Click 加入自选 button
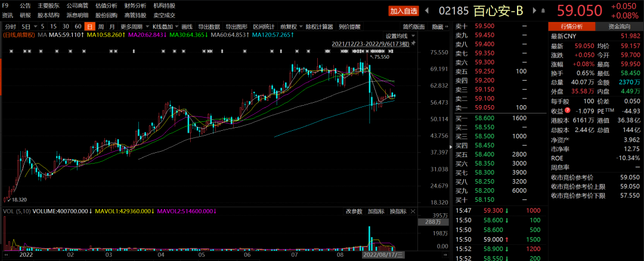The height and width of the screenshot is (261, 644). point(404,11)
